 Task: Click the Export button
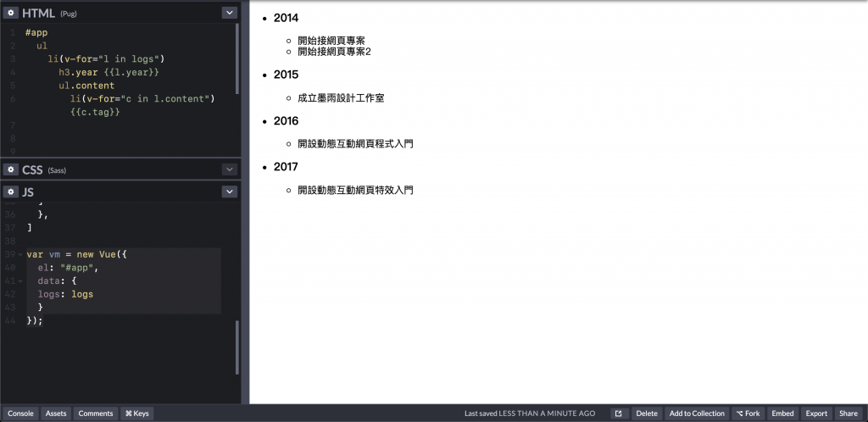click(816, 414)
